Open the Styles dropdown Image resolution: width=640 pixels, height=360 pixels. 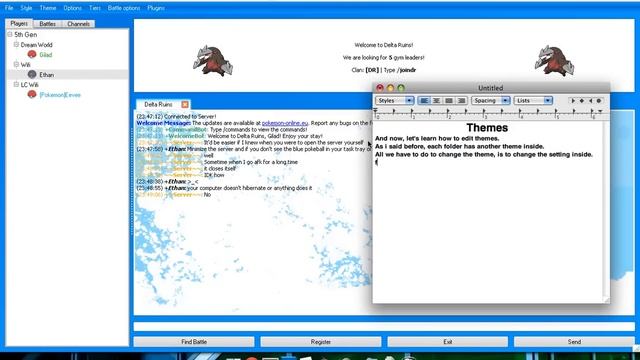tap(395, 100)
